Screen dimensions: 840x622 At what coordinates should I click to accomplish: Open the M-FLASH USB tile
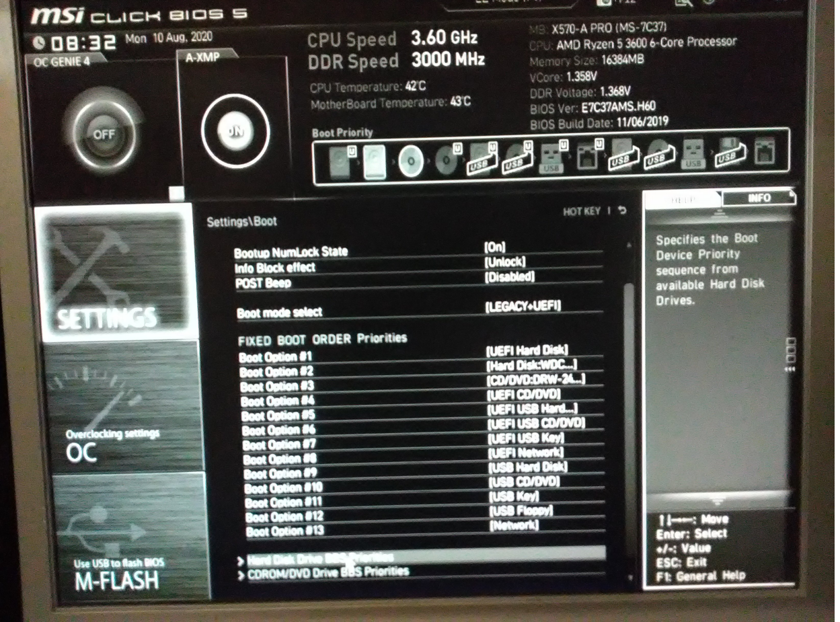(x=130, y=536)
